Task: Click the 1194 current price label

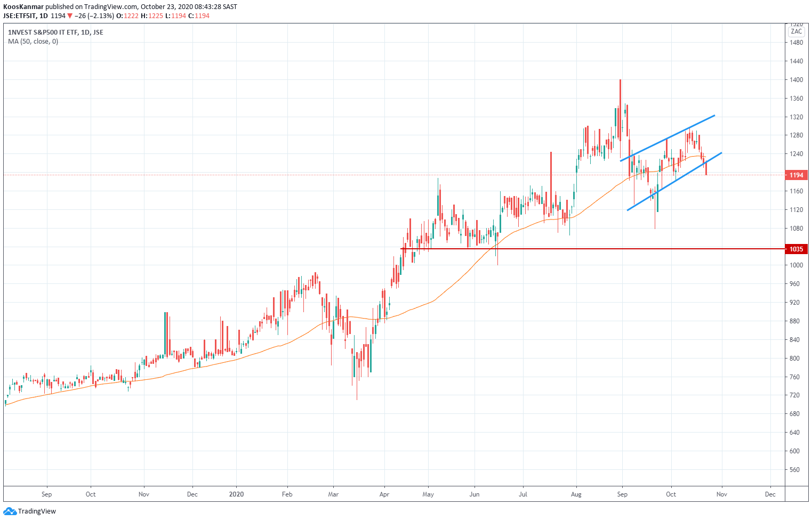Action: [797, 175]
